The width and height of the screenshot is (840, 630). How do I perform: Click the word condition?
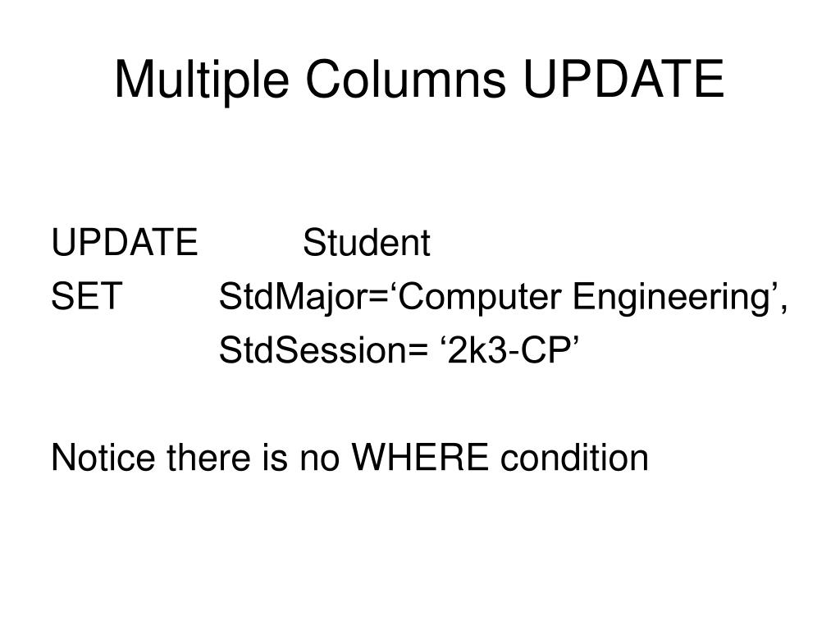coord(574,458)
